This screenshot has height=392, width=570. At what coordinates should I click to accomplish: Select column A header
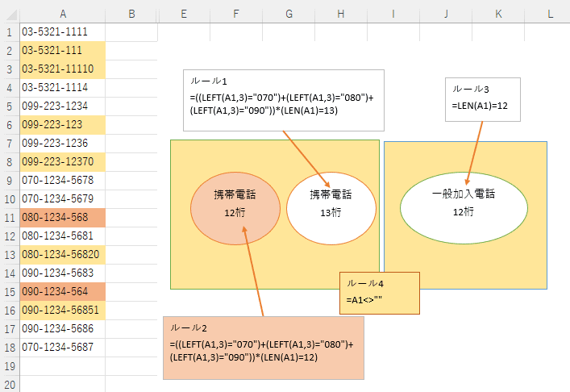[63, 15]
